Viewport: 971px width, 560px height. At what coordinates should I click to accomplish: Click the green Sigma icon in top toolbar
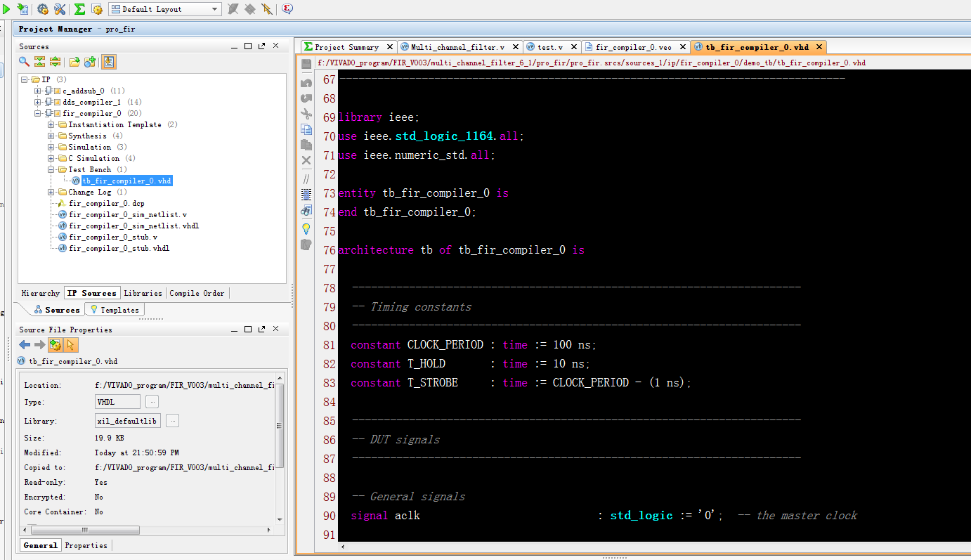pyautogui.click(x=79, y=9)
